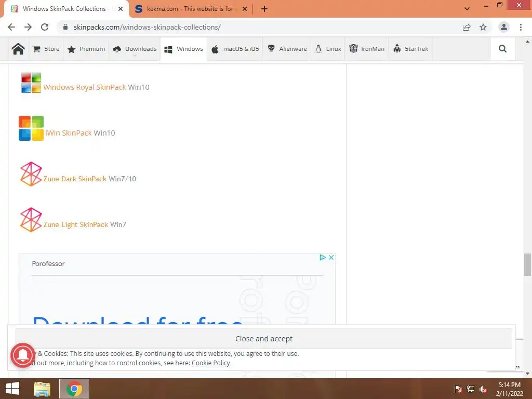The width and height of the screenshot is (532, 399).
Task: Close the Porofessor ad
Action: (x=331, y=258)
